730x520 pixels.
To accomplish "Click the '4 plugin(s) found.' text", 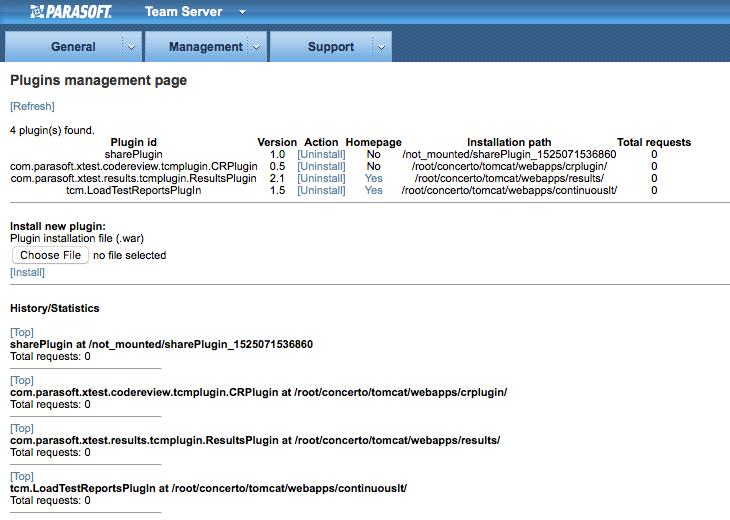I will click(52, 130).
